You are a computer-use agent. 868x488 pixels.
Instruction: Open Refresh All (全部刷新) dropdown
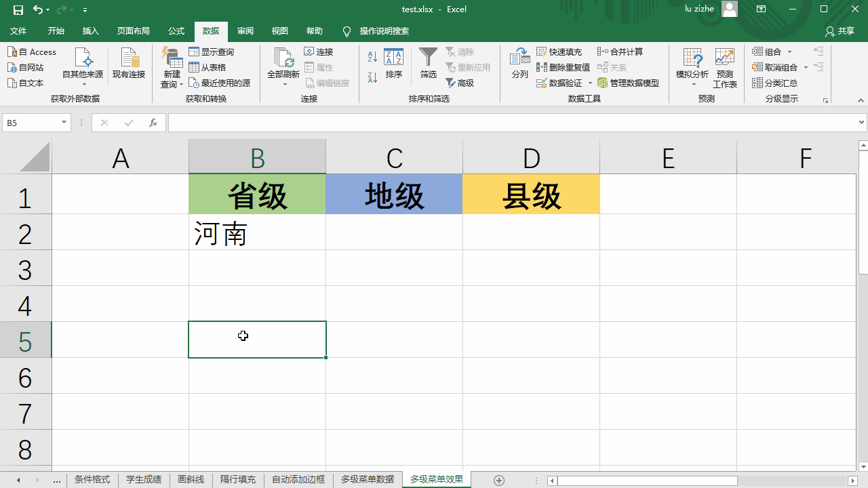click(x=283, y=68)
